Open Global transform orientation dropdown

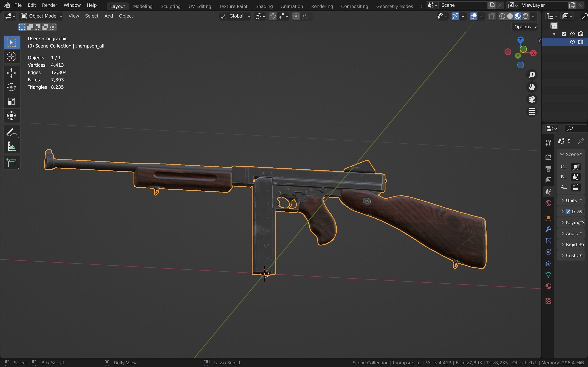click(235, 16)
